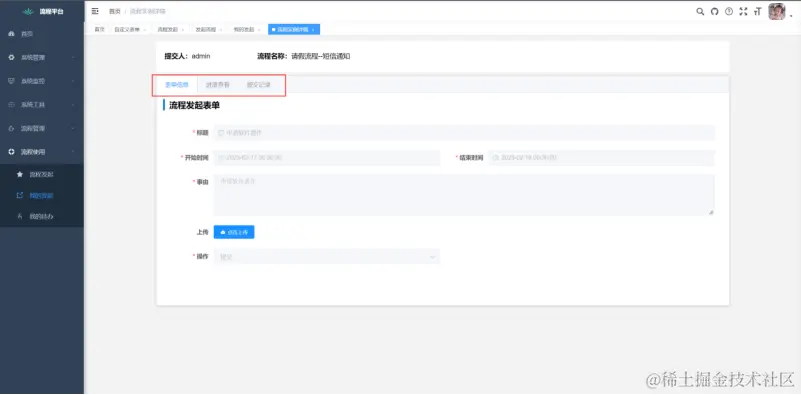Expand 流程管理 submenu arrow
801x395 pixels.
tap(73, 128)
